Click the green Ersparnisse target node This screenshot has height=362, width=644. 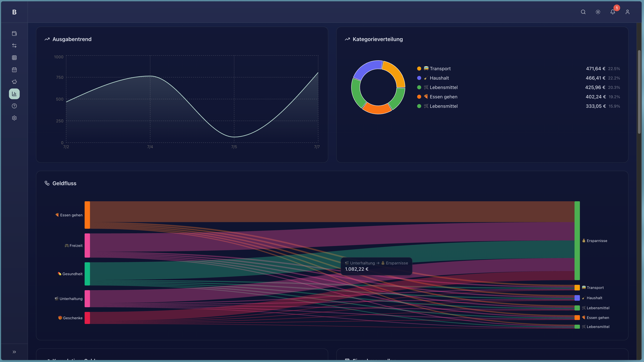(x=577, y=240)
